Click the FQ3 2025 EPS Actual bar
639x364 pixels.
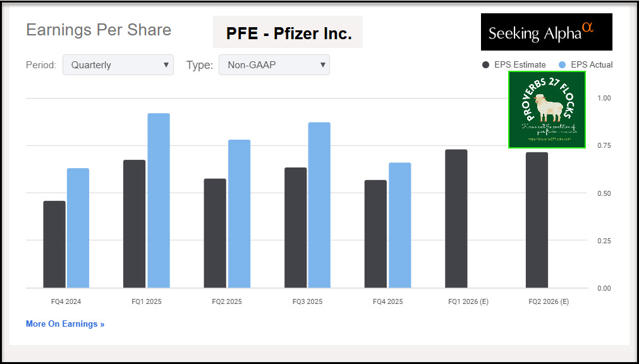319,205
